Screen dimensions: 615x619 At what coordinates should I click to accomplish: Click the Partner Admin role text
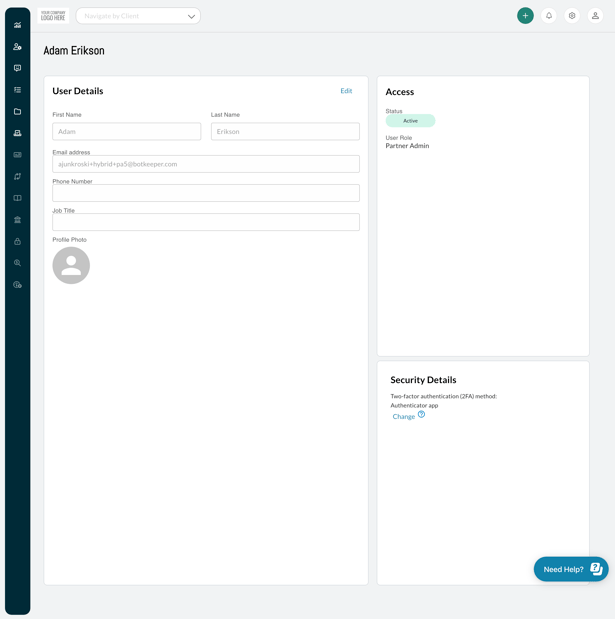[407, 146]
